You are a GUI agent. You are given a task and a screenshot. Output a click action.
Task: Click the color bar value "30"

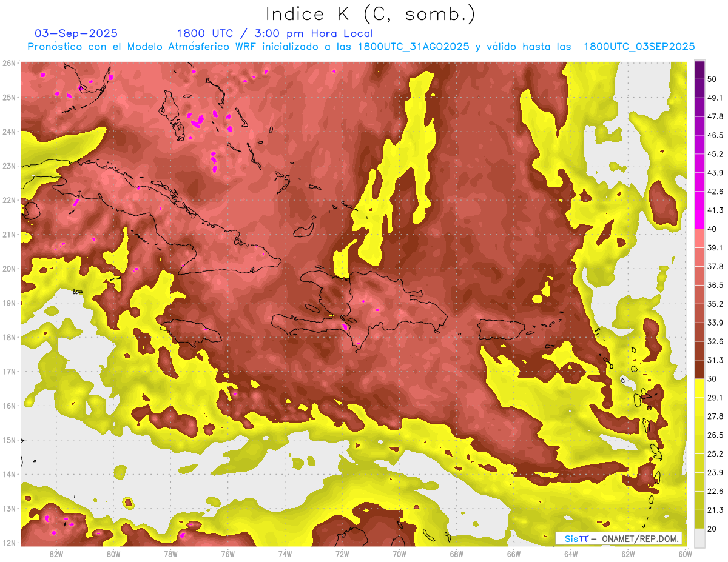click(x=712, y=379)
